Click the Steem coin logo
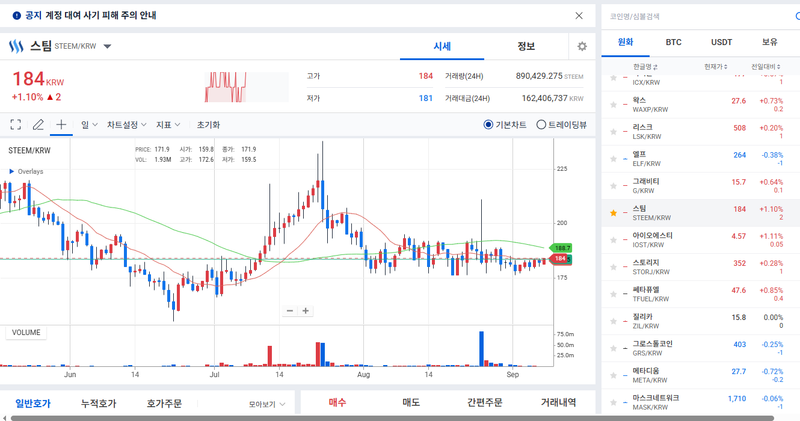 (x=16, y=46)
